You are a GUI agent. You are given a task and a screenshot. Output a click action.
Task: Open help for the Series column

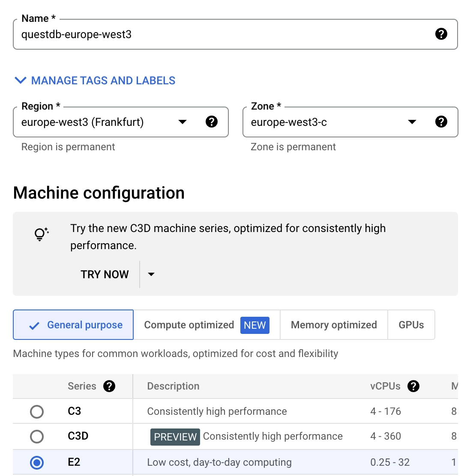[x=109, y=386]
